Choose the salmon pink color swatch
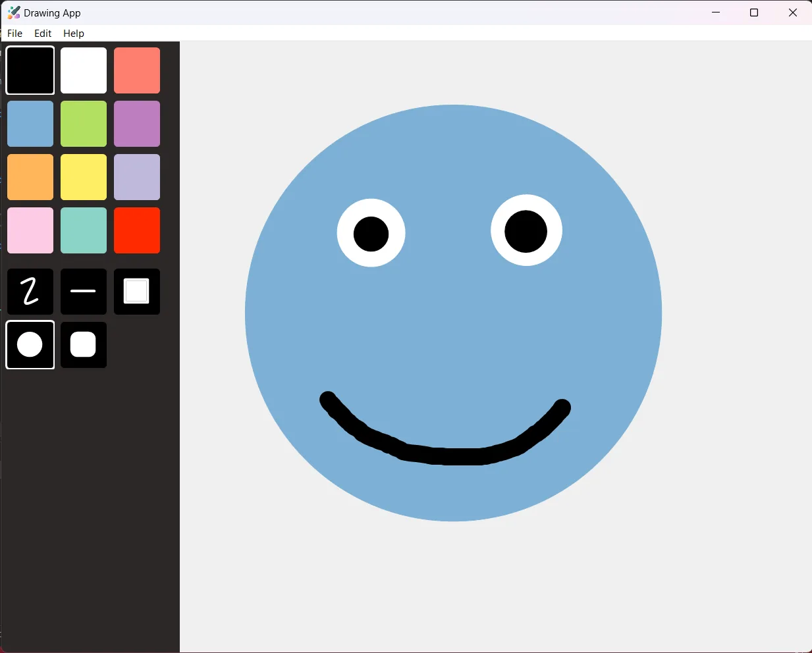812x653 pixels. (x=137, y=70)
